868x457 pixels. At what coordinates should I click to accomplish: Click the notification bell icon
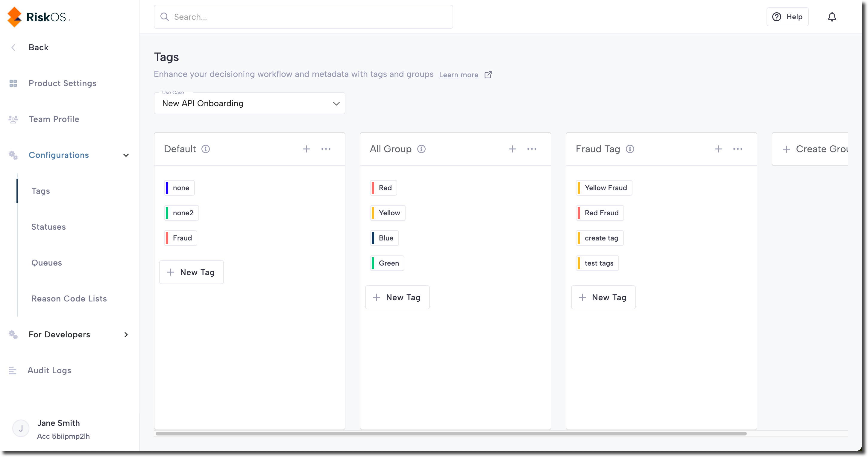(x=831, y=17)
